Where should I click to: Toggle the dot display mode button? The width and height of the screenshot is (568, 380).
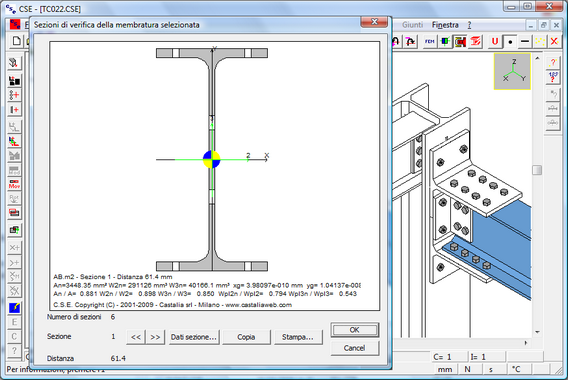[x=510, y=41]
